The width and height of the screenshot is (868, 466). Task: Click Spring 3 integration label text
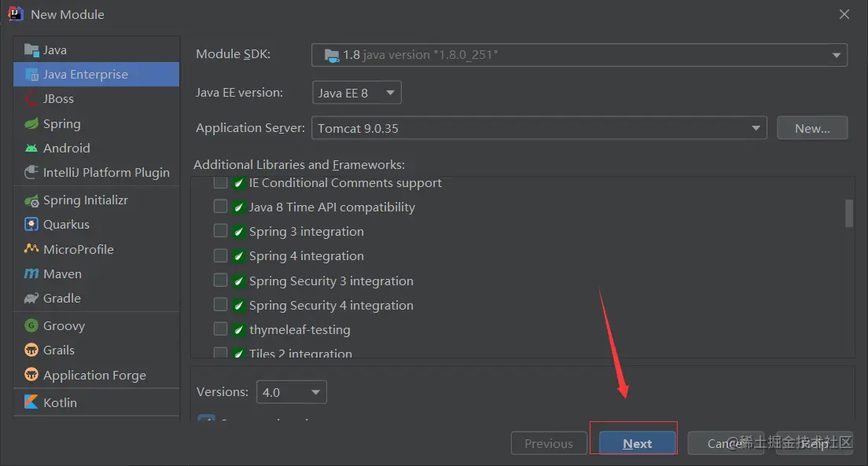(306, 231)
